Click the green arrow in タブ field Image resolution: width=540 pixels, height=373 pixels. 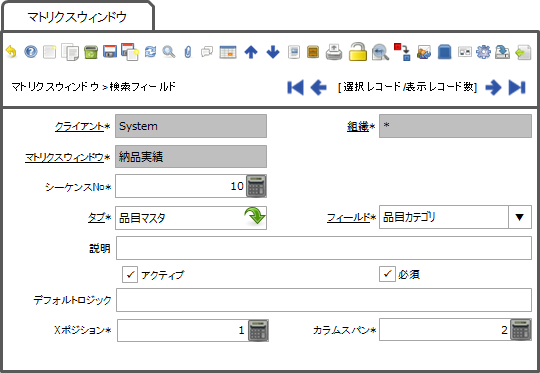click(255, 216)
